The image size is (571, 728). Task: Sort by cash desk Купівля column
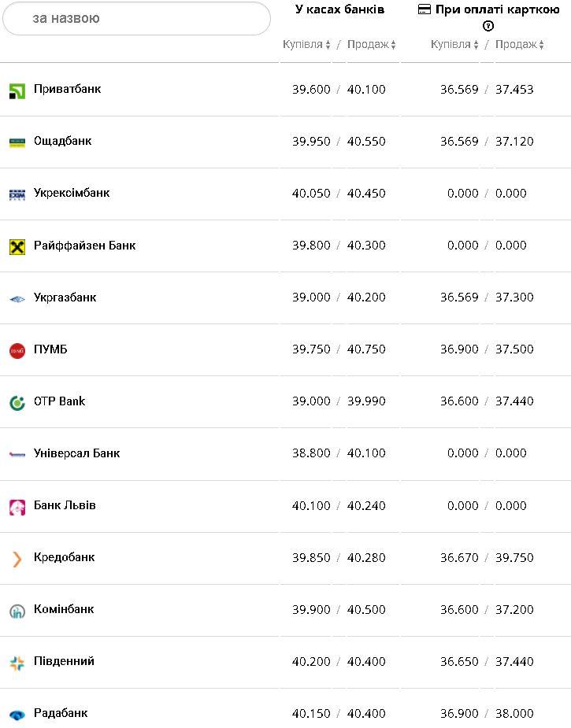pos(306,45)
